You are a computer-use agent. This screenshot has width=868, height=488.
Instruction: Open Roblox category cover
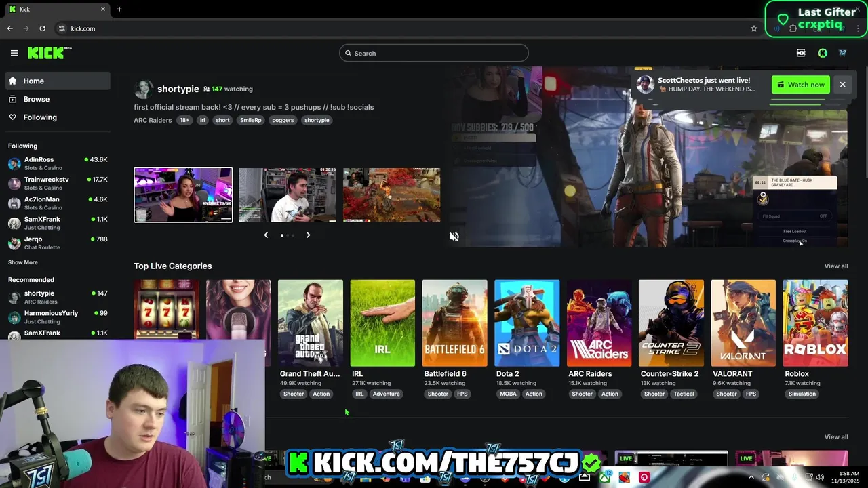click(816, 323)
